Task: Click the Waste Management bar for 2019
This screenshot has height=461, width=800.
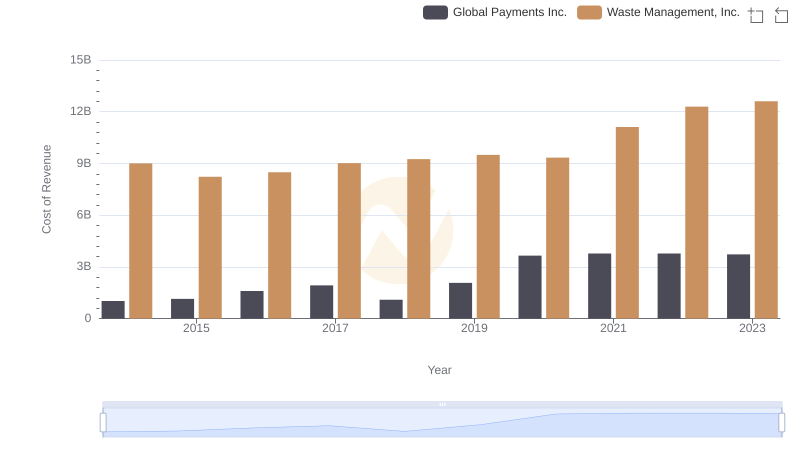Action: (488, 237)
